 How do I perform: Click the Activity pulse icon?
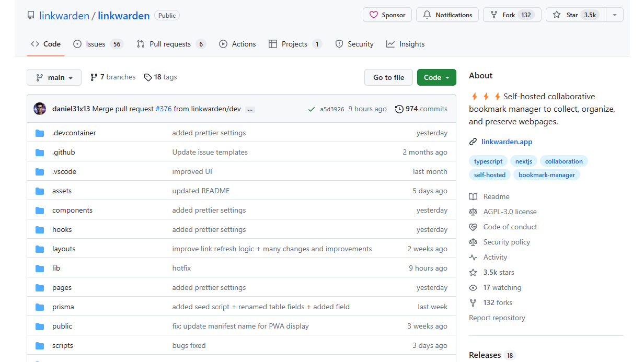click(x=473, y=257)
